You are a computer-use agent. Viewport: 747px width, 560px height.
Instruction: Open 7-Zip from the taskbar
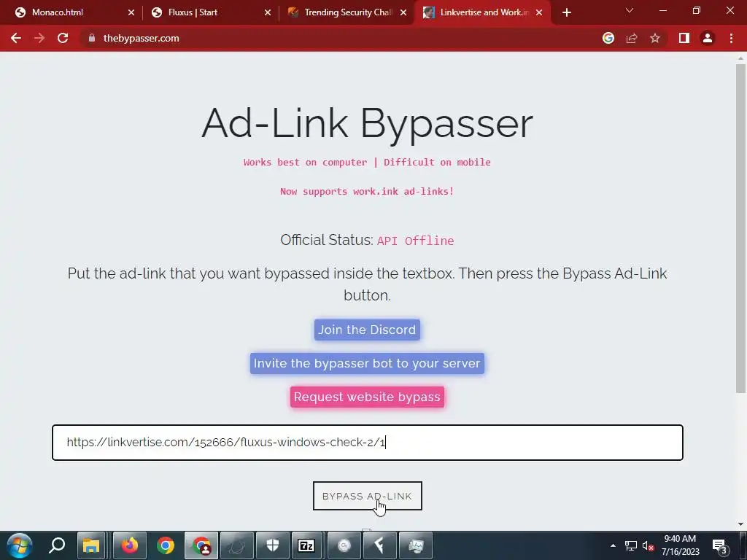pos(306,545)
